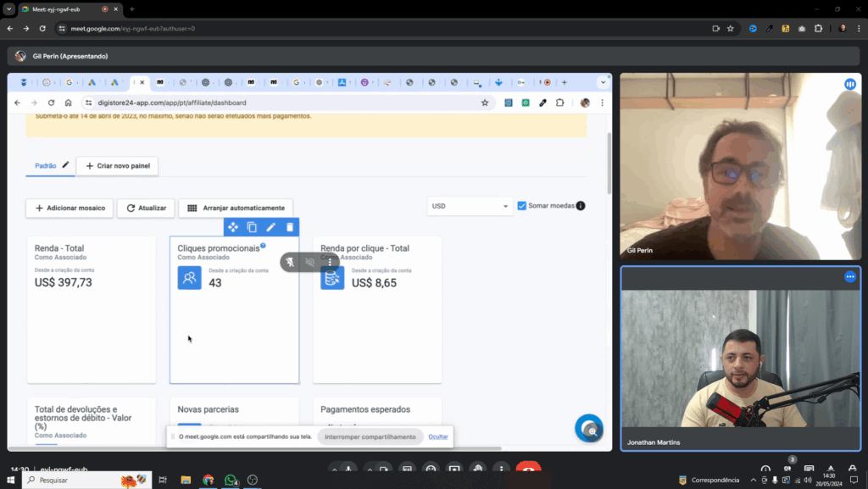Delete the tile using trash icon
This screenshot has height=489, width=868.
(x=290, y=227)
